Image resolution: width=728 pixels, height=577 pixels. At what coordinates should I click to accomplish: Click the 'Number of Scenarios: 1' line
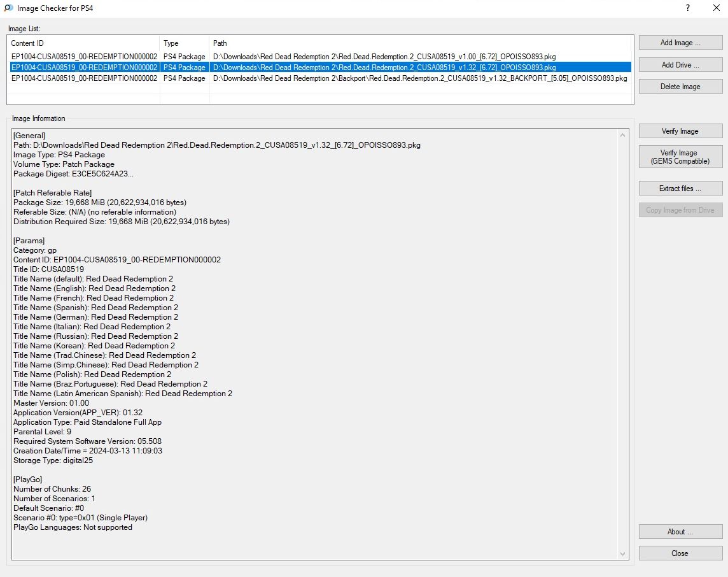point(54,499)
